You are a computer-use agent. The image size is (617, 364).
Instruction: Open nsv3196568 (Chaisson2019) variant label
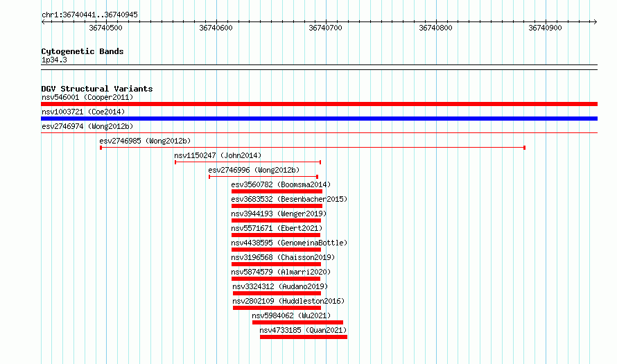coord(283,257)
